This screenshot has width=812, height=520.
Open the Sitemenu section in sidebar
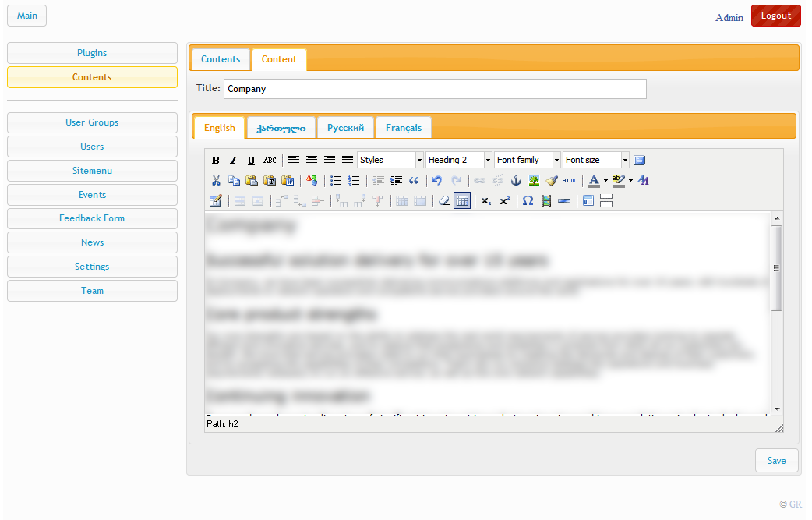coord(92,171)
